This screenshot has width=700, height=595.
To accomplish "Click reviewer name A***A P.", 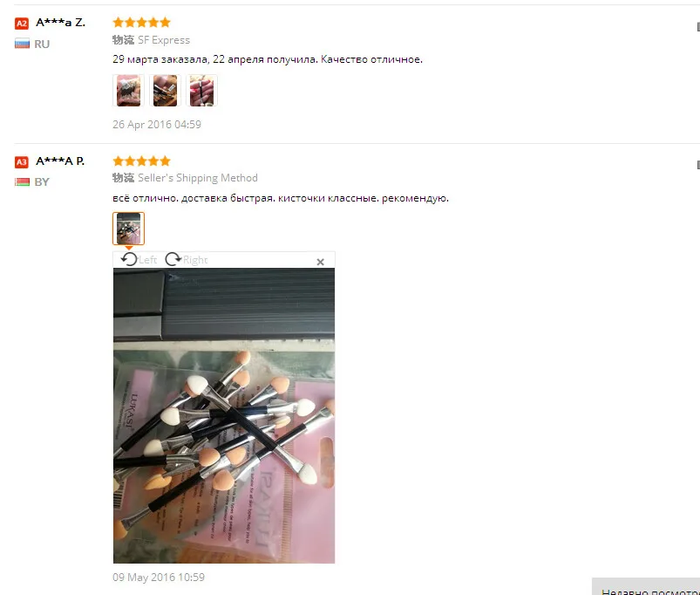I will tap(60, 161).
